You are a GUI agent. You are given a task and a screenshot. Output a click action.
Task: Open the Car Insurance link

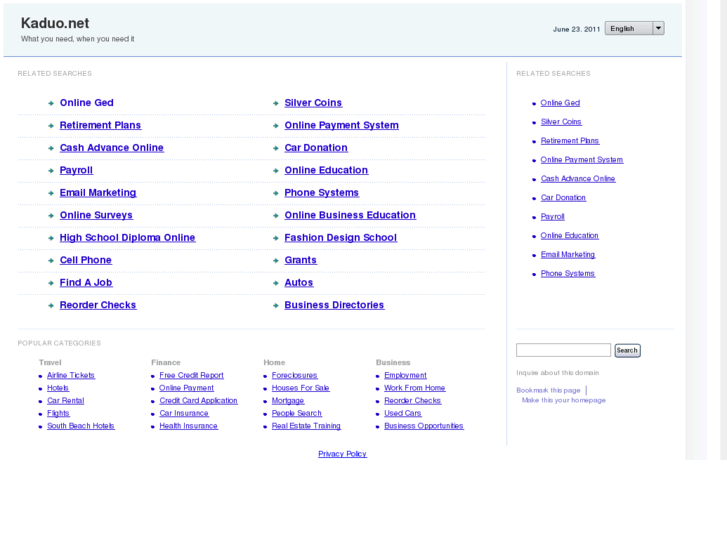pyautogui.click(x=184, y=413)
